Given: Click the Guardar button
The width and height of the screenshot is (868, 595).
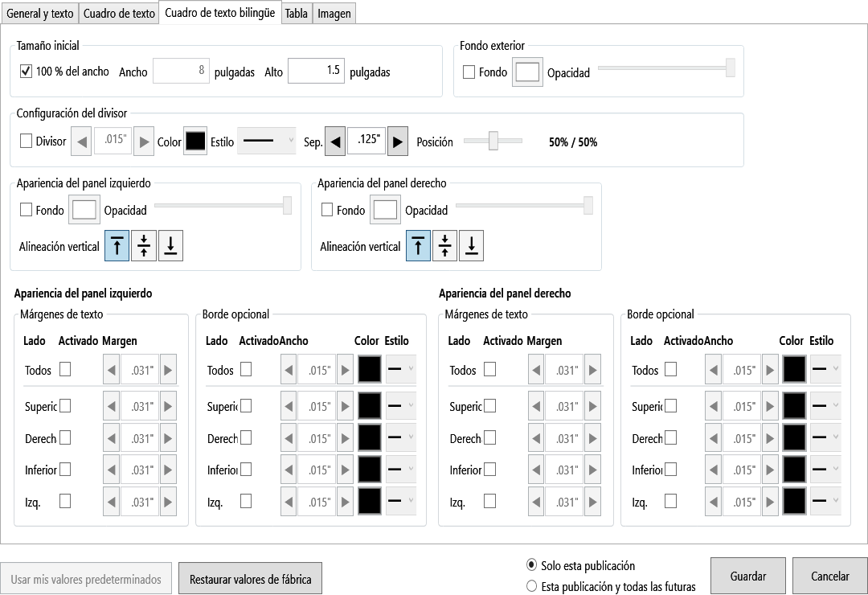Looking at the screenshot, I should [x=748, y=577].
